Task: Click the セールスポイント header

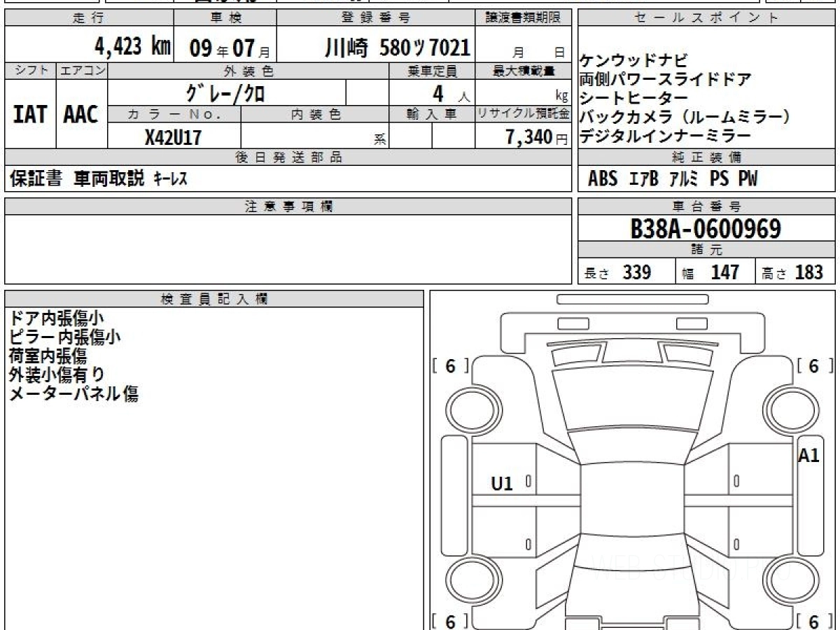Action: click(x=706, y=18)
